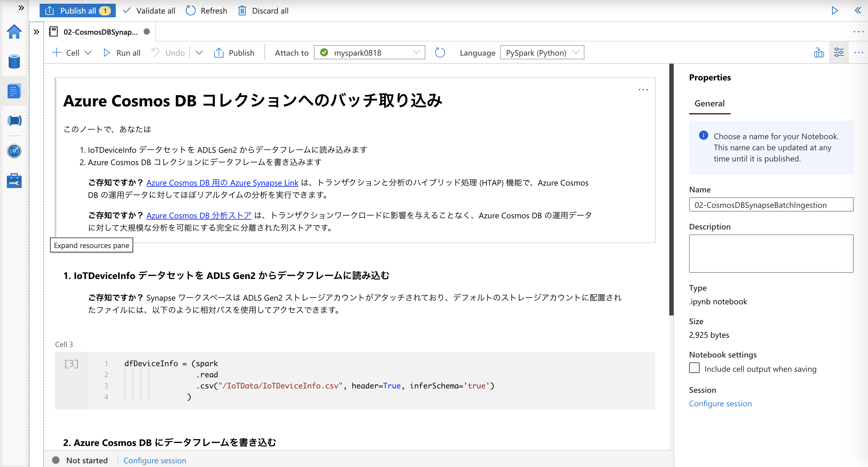Image resolution: width=868 pixels, height=467 pixels.
Task: Discard all changes using the trash icon
Action: (242, 11)
